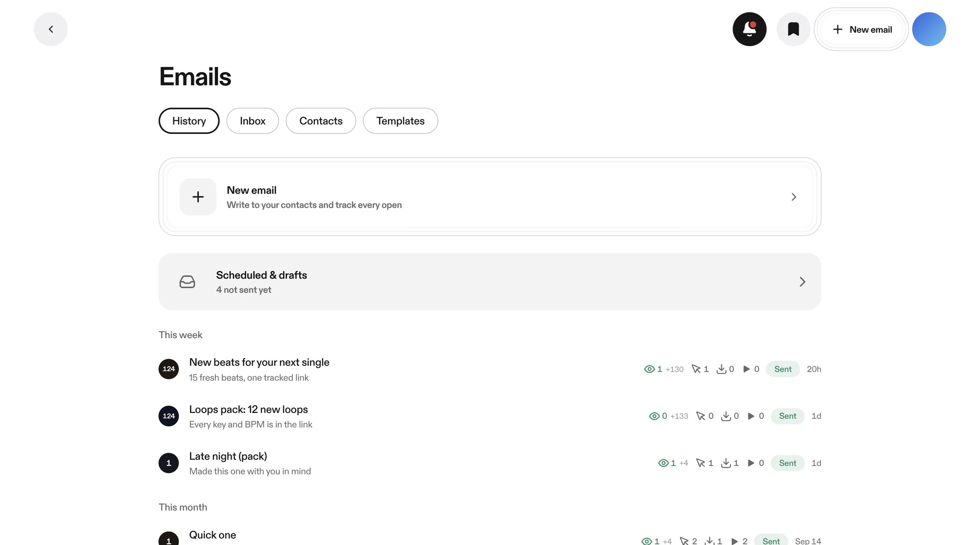Click the New email button in header
The height and width of the screenshot is (545, 980).
coord(861,29)
